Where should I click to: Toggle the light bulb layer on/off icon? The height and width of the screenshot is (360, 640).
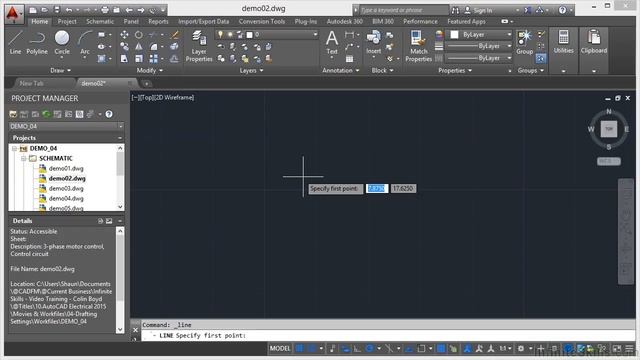[x=220, y=35]
